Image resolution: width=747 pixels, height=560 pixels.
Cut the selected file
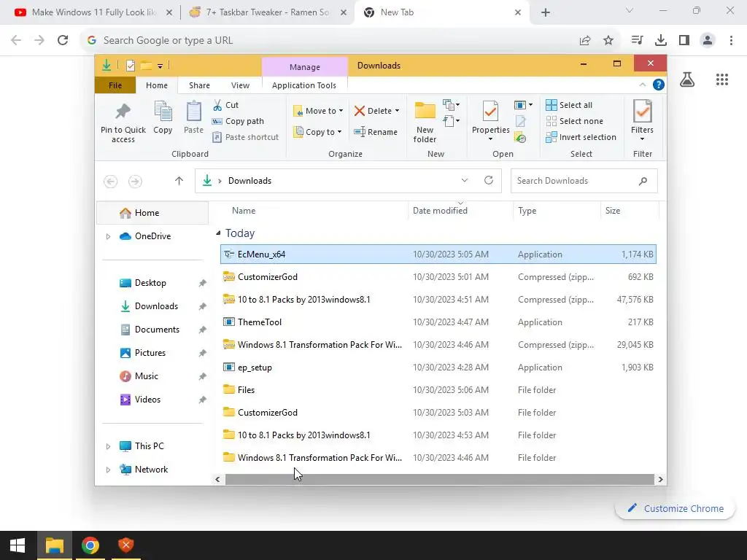[225, 105]
